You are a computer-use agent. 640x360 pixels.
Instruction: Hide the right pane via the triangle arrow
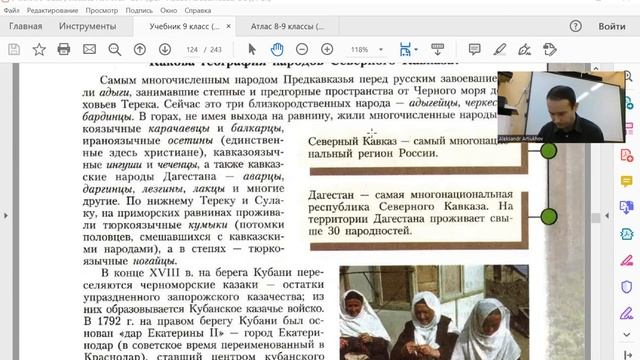pos(607,216)
